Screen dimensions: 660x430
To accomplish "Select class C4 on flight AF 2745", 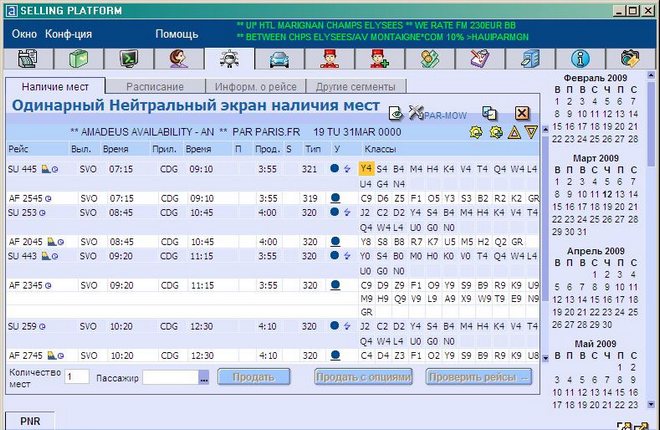I will click(x=366, y=356).
